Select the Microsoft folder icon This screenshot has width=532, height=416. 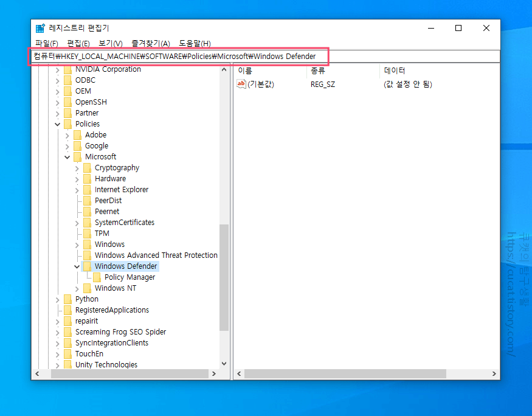click(77, 156)
